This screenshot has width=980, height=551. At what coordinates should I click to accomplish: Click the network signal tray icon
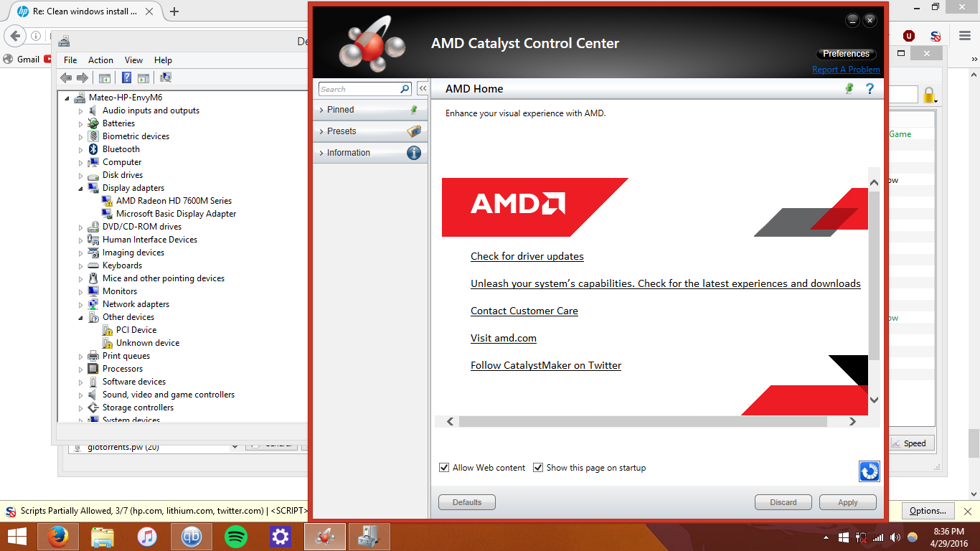(x=878, y=537)
